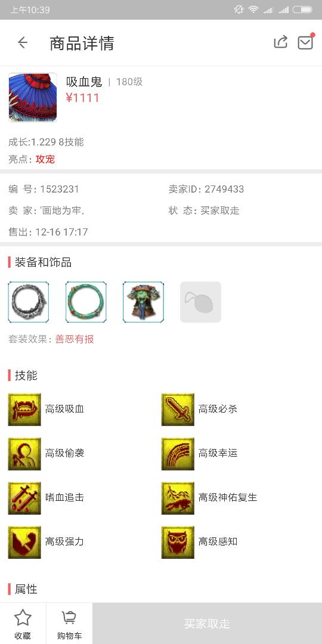Select the silver ring equipment icon
Screen dimensions: 322x644
[x=29, y=302]
